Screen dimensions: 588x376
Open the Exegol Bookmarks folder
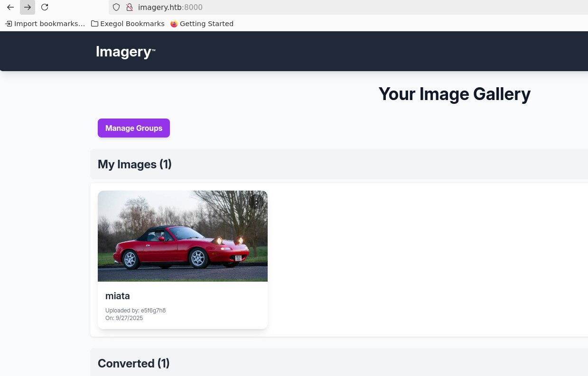coord(128,24)
